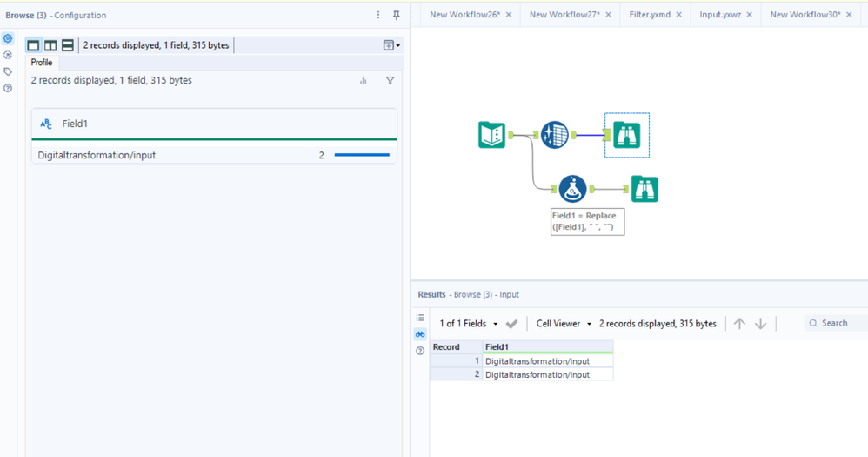Image resolution: width=868 pixels, height=457 pixels.
Task: Click the Search field in Results
Action: (x=836, y=323)
